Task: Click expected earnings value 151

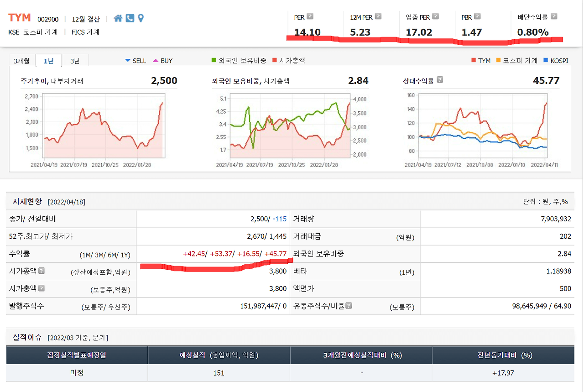Action: tap(219, 373)
